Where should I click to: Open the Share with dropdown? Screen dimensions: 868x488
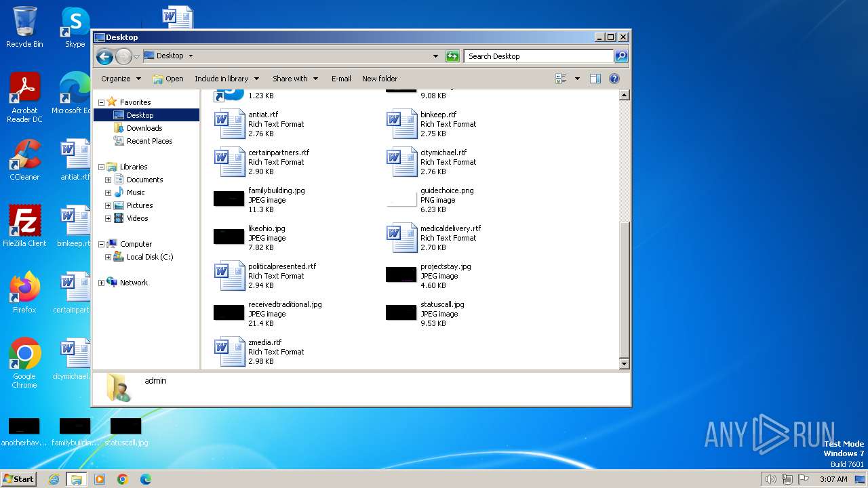pos(295,79)
